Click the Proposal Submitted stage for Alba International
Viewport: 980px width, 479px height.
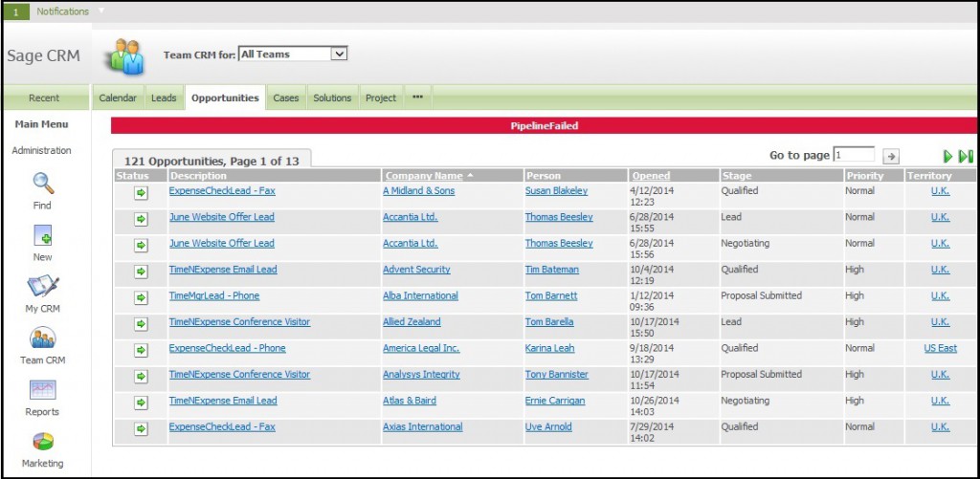[x=761, y=295]
